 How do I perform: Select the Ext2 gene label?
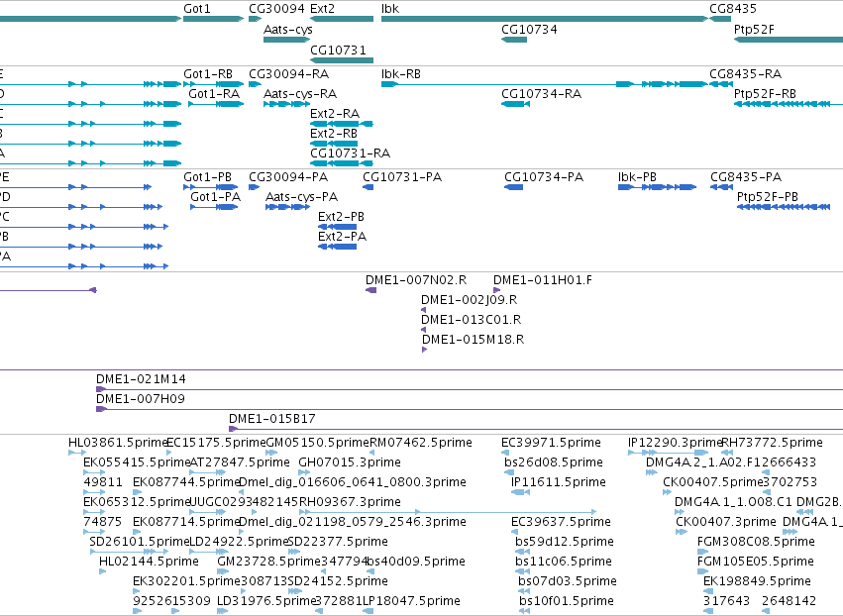pyautogui.click(x=323, y=9)
